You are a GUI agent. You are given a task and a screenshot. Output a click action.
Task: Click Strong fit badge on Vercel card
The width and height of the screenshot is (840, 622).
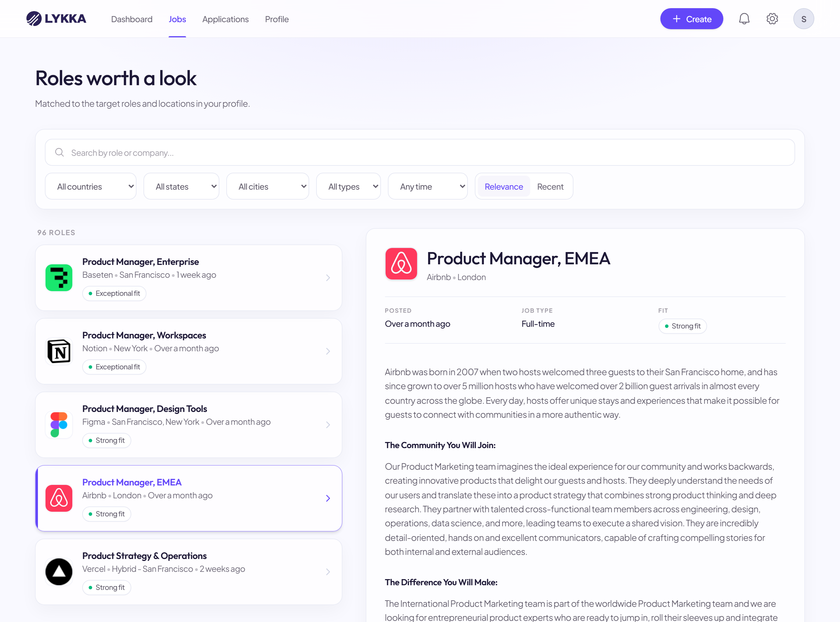click(106, 587)
